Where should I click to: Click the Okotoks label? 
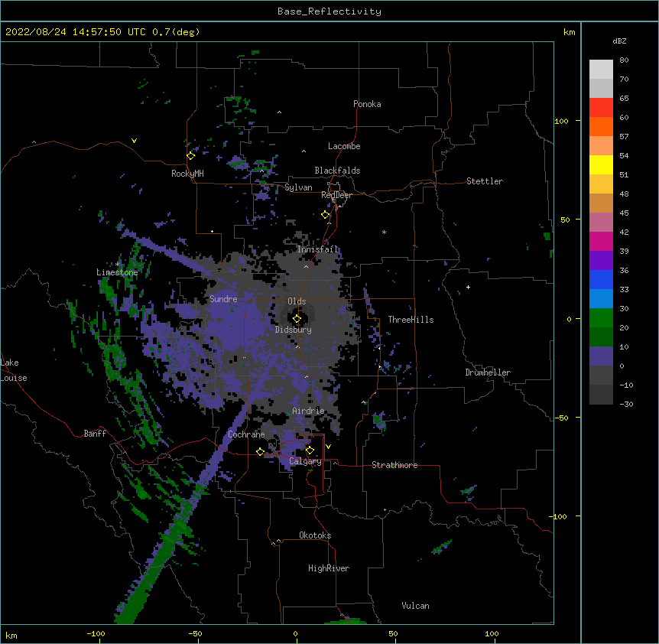tap(315, 535)
